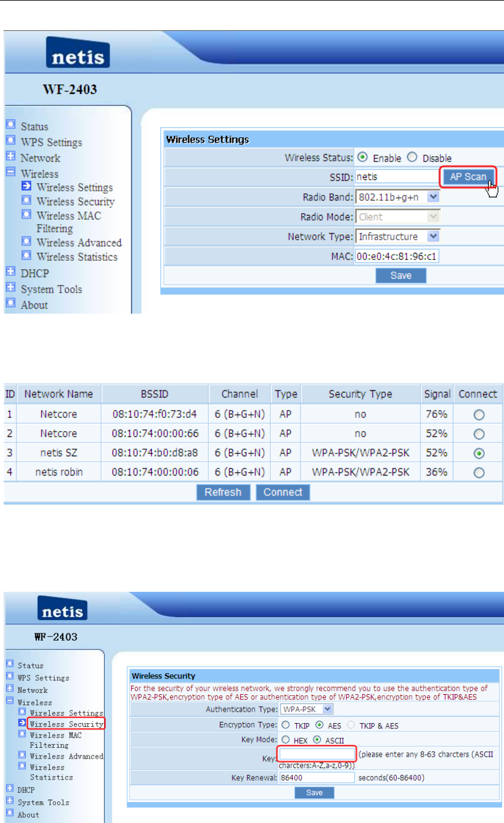Click the Wireless MAC Filtering icon on the Wireless Settings page
The image size is (504, 823).
[x=26, y=215]
